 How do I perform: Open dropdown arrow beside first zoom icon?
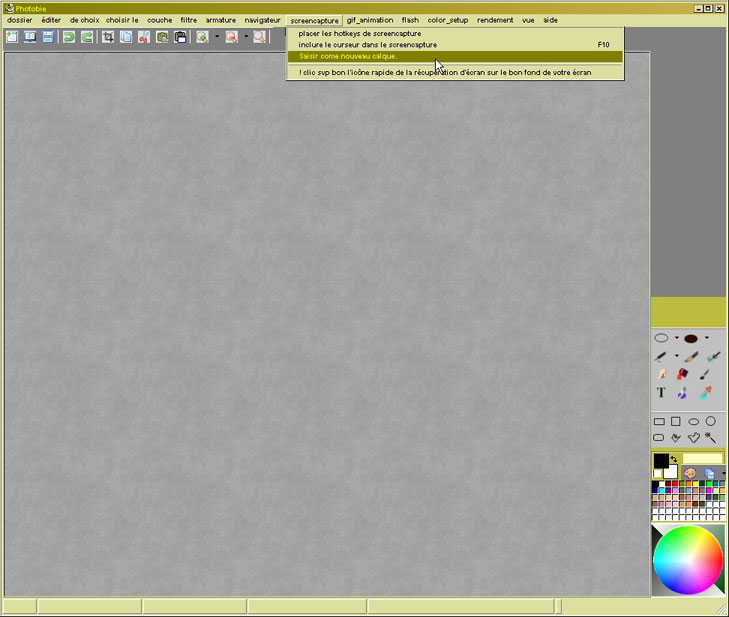216,37
